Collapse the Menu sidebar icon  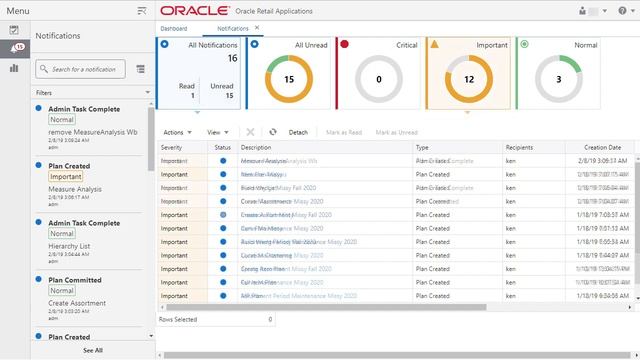click(x=142, y=11)
